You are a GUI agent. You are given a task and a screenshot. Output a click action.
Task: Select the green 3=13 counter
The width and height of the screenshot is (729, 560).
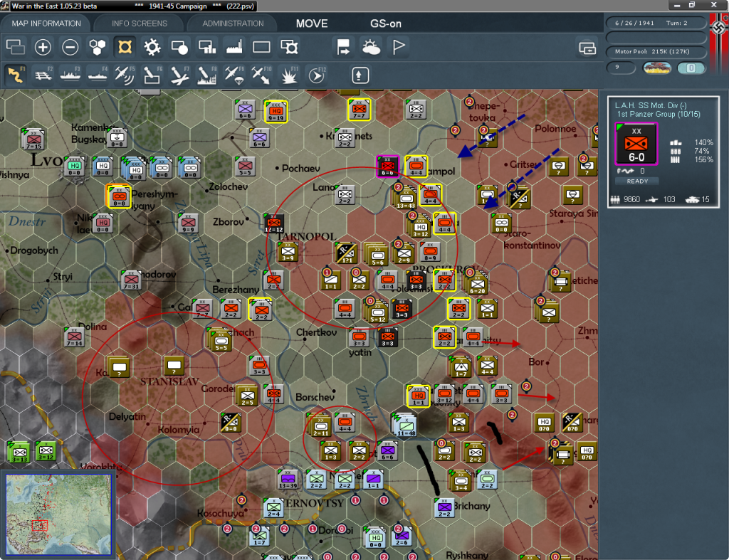coord(19,452)
